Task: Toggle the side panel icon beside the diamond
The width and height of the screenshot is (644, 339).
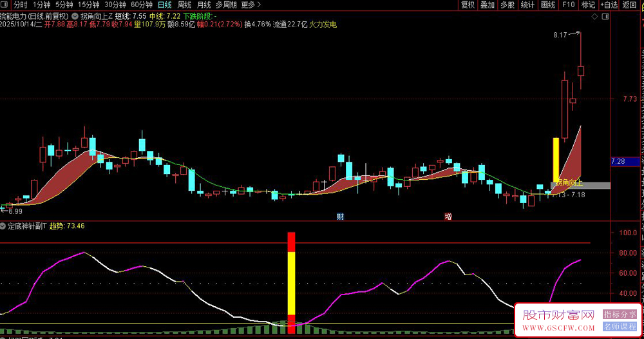Action: pos(605,17)
